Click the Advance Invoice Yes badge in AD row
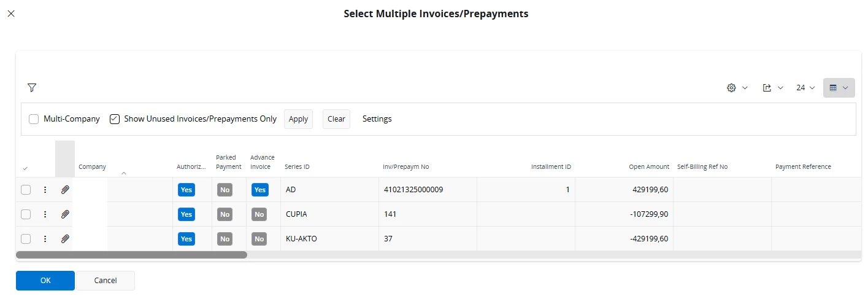Image resolution: width=868 pixels, height=304 pixels. (260, 190)
